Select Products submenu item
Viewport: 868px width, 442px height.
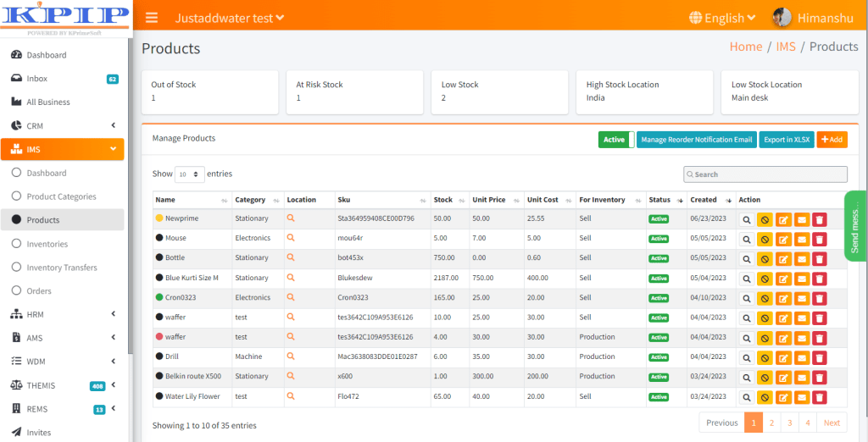point(63,219)
